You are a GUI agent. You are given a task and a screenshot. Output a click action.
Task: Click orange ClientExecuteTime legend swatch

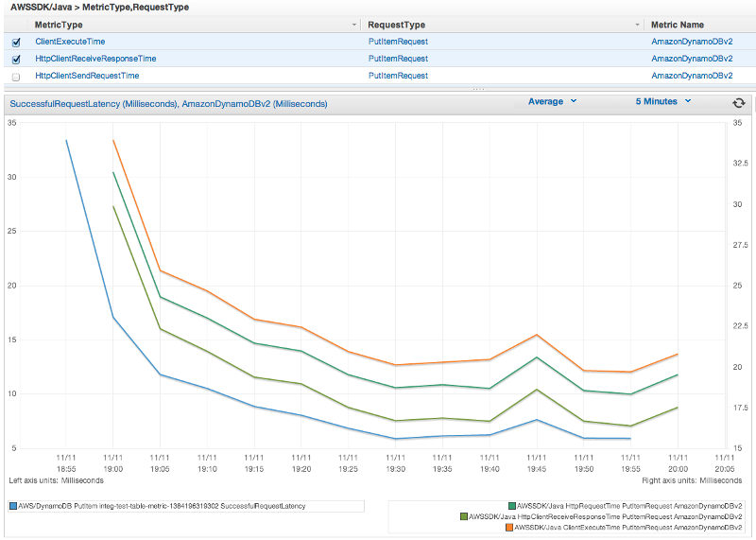507,528
